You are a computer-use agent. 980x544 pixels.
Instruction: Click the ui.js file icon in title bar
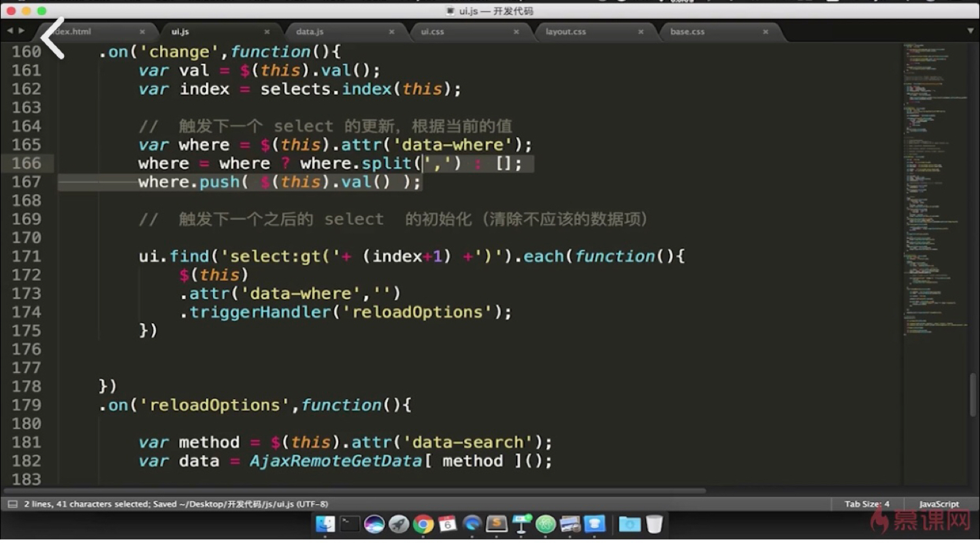pos(450,11)
